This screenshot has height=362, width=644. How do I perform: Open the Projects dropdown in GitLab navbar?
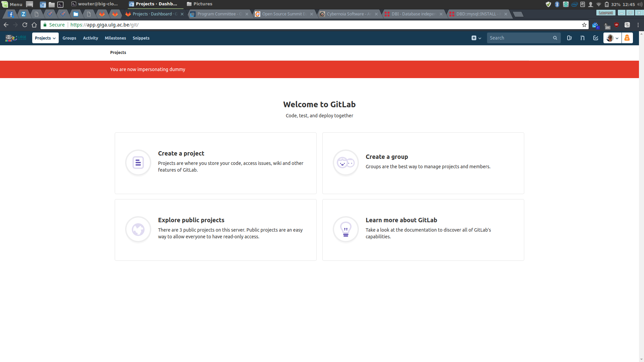(x=45, y=38)
